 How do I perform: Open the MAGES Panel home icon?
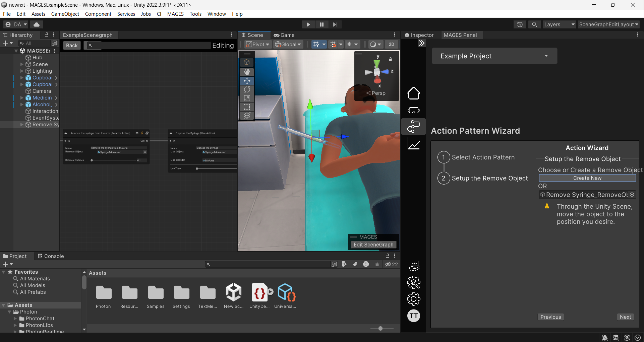click(x=413, y=93)
